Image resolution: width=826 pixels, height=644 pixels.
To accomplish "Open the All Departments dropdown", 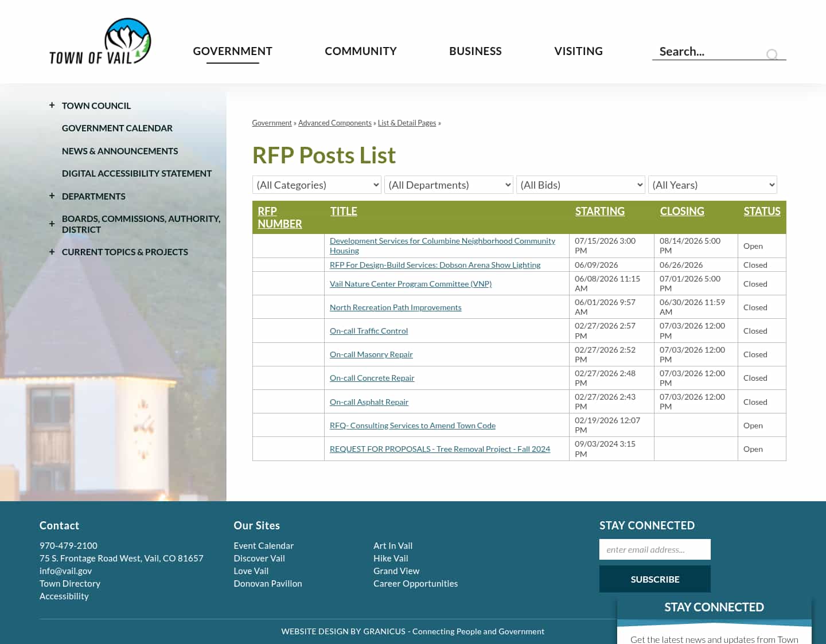I will (x=449, y=185).
